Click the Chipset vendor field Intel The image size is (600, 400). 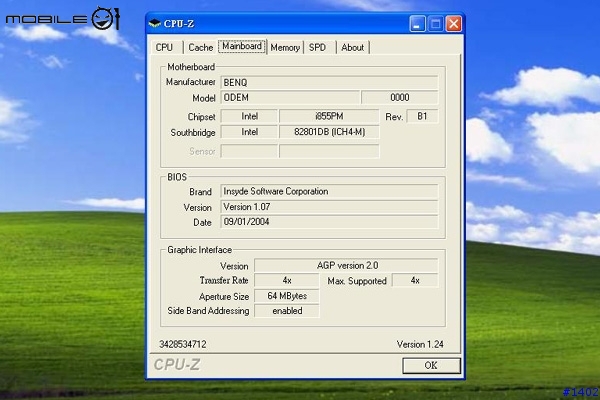point(249,116)
